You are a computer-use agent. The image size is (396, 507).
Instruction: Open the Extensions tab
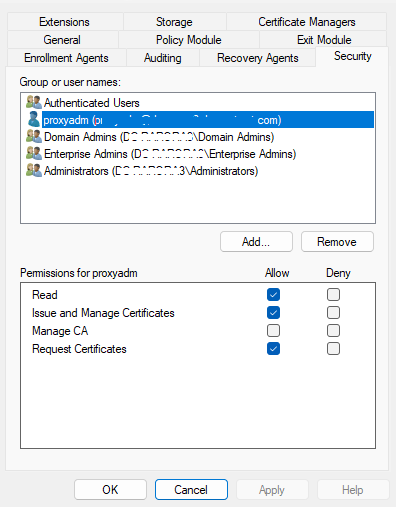click(x=65, y=22)
